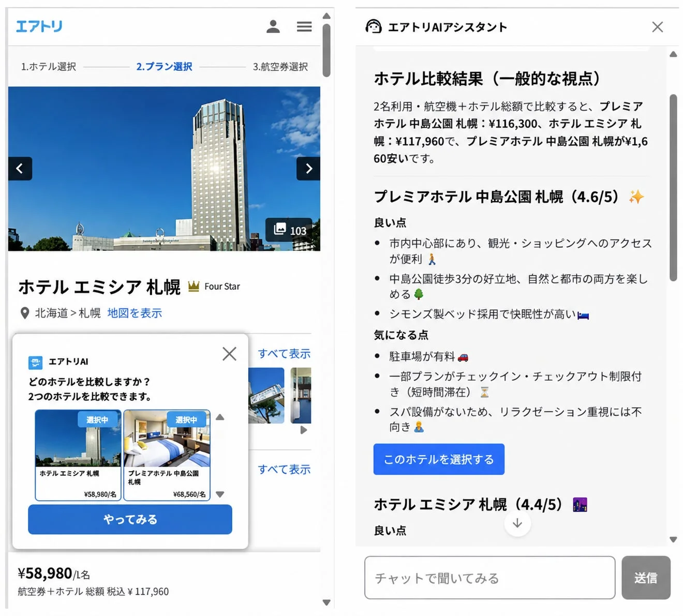Viewport: 683px width, 616px height.
Task: Click the ¥58,980/1名 price text
Action: pos(54,573)
